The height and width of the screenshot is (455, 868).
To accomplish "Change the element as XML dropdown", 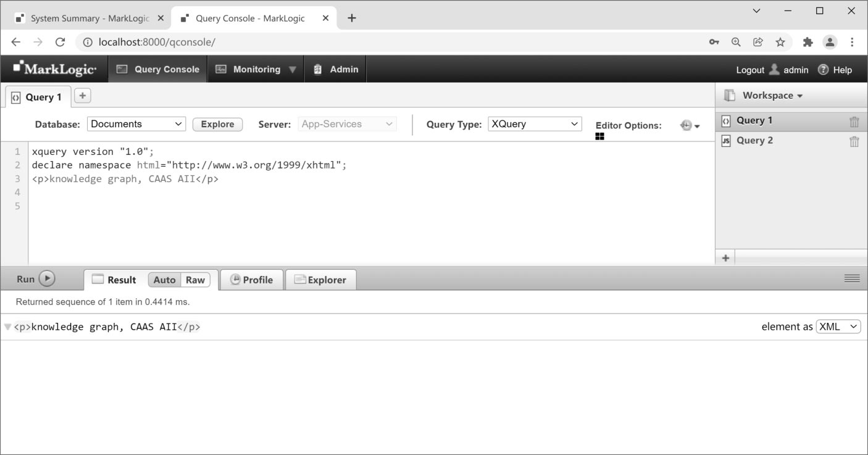I will click(838, 327).
